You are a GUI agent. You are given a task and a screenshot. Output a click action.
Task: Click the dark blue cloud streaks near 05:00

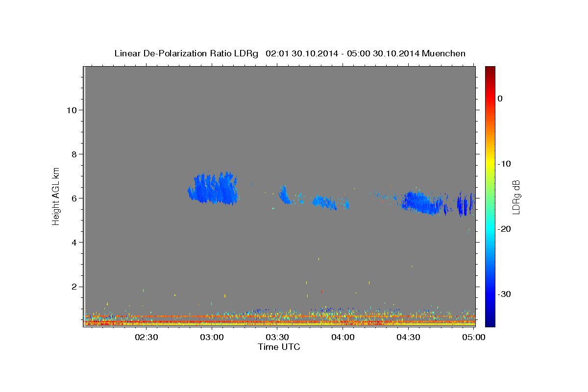(465, 204)
